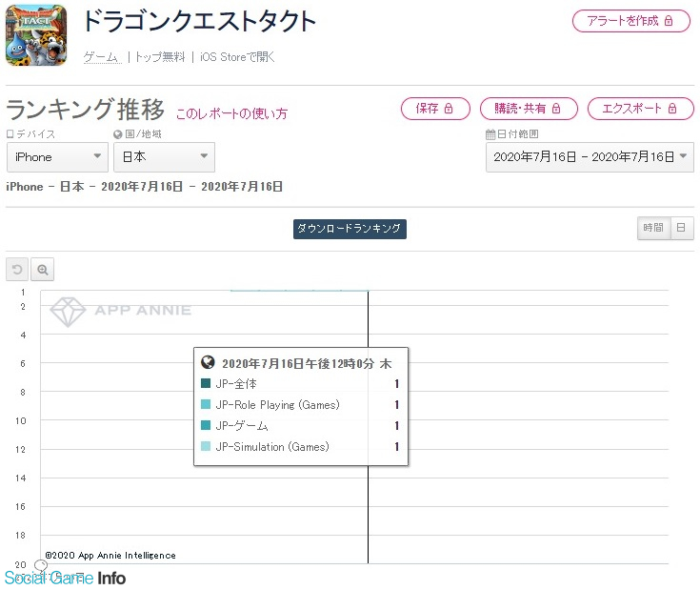Viewport: 700px width, 590px height.
Task: Click the device icon beside デバイス
Action: tap(10, 134)
